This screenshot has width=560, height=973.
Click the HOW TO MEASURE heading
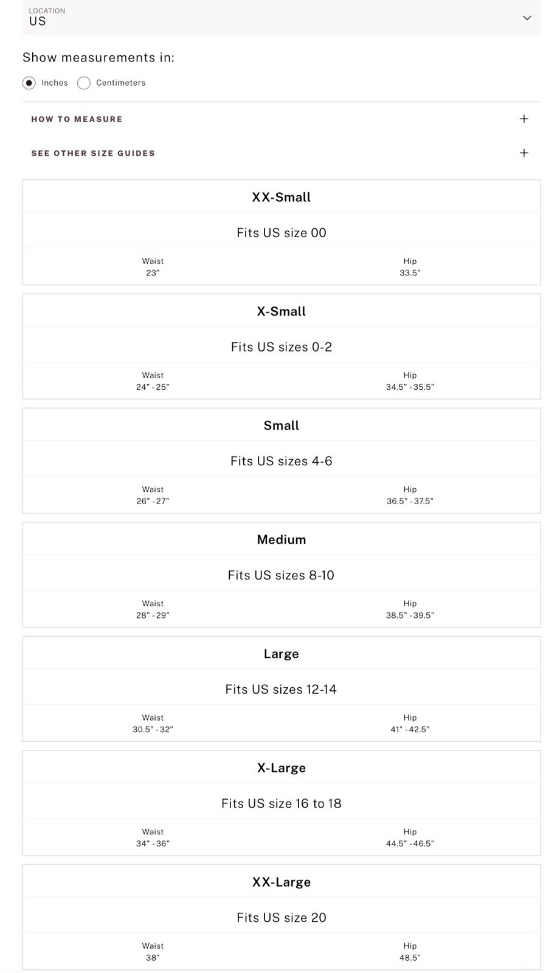[77, 119]
